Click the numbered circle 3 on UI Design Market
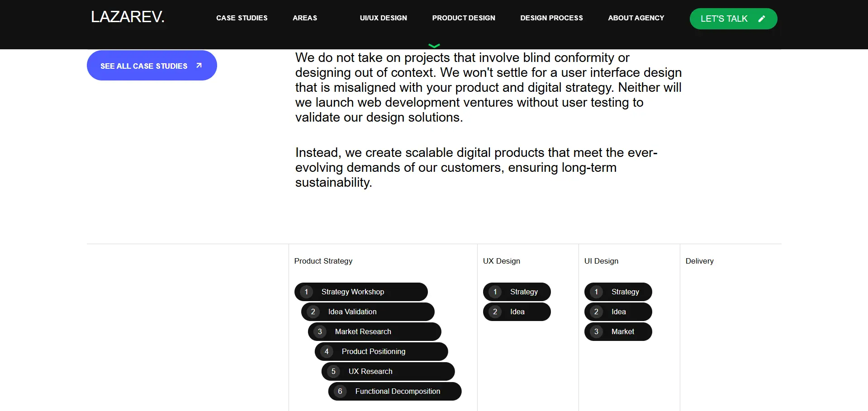The width and height of the screenshot is (868, 411). click(x=596, y=331)
